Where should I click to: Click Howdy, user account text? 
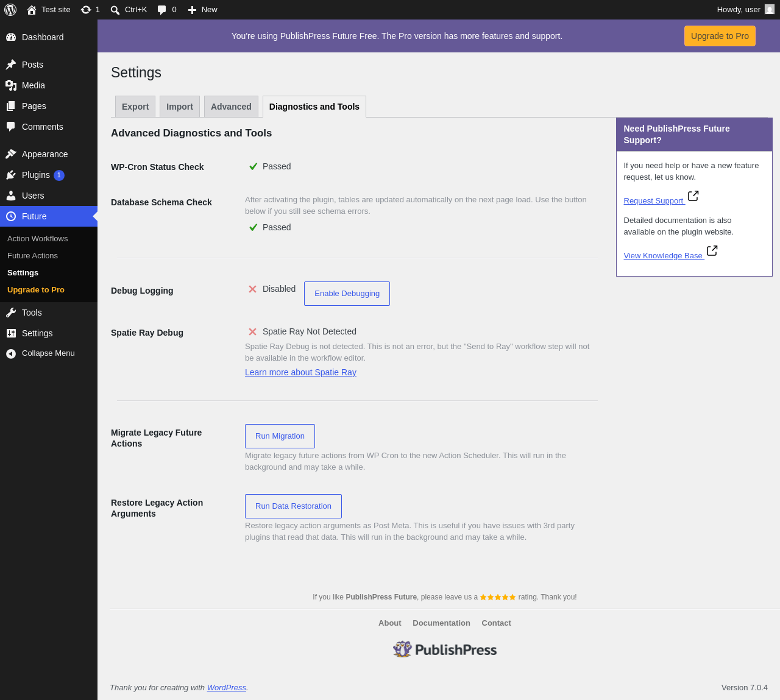coord(739,10)
